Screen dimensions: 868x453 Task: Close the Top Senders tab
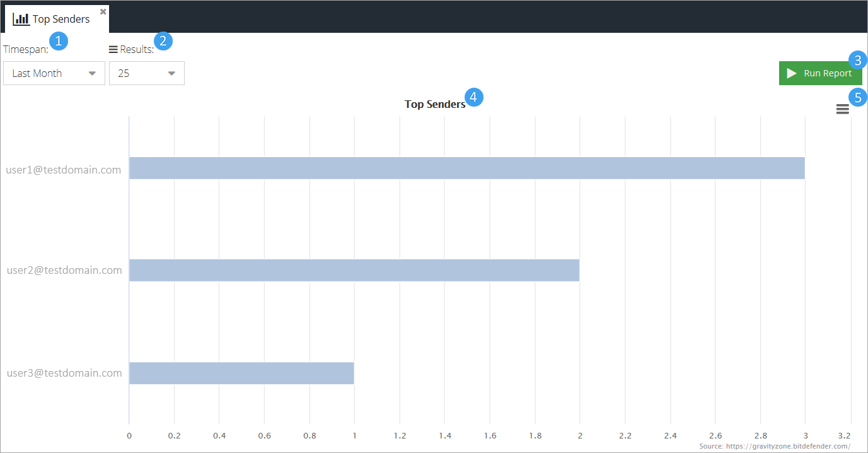(x=103, y=11)
